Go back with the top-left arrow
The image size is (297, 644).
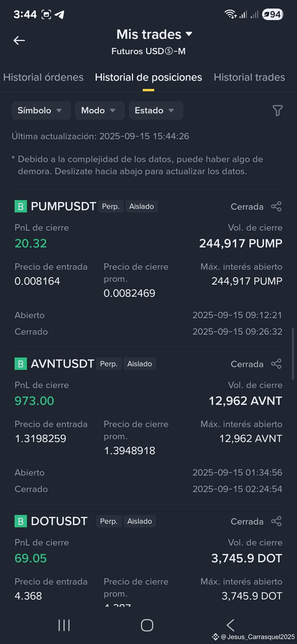(19, 40)
